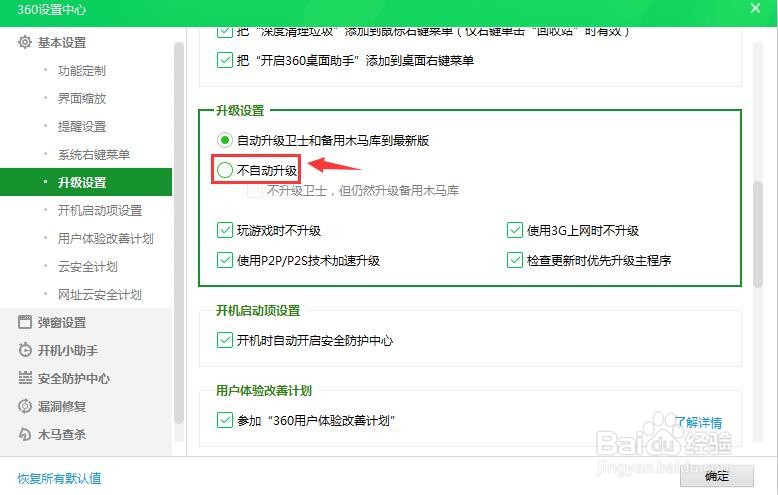778x495 pixels.
Task: Toggle 开机时自动开启安全防护中心 checkbox
Action: tap(225, 340)
